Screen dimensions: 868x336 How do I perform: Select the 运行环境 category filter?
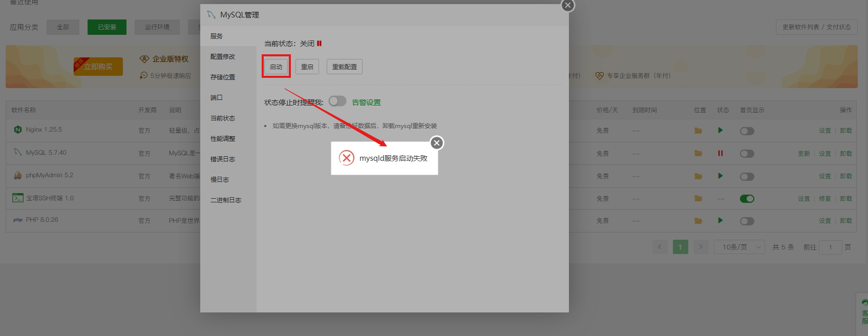tap(157, 27)
